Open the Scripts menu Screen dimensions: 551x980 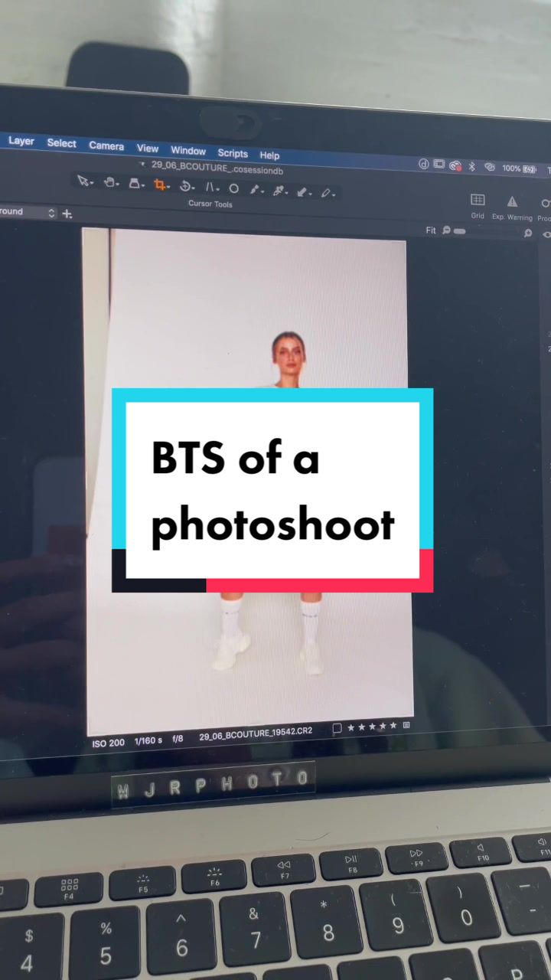coord(232,153)
